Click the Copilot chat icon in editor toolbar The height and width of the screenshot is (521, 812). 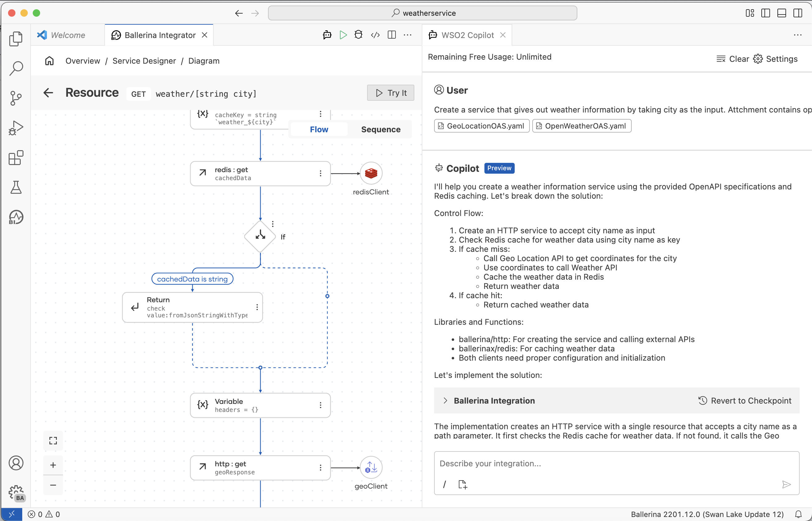coord(327,35)
